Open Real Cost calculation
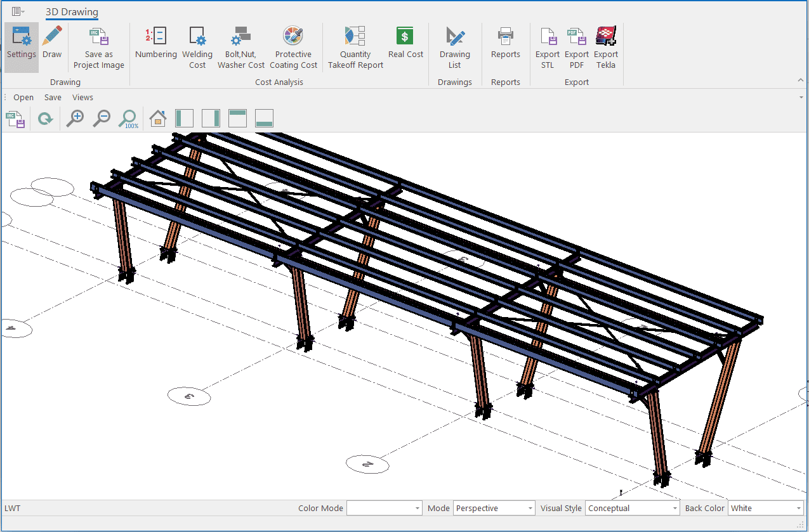809x532 pixels. click(x=405, y=43)
